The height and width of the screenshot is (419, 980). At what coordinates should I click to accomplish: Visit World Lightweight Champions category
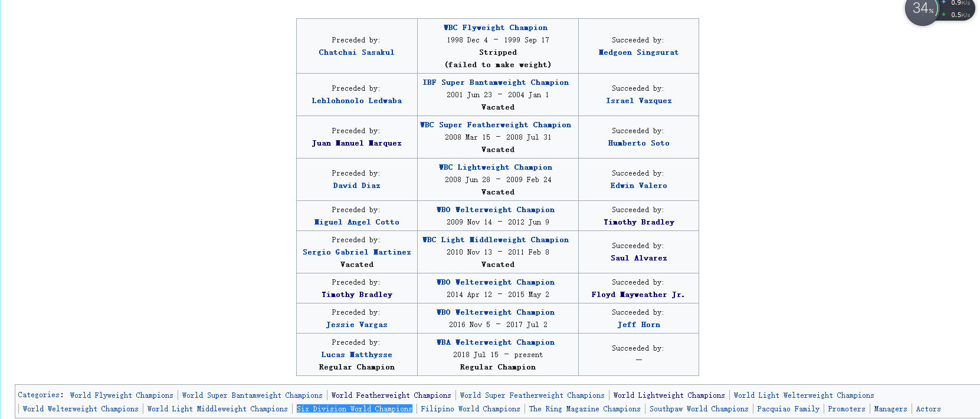tap(669, 395)
